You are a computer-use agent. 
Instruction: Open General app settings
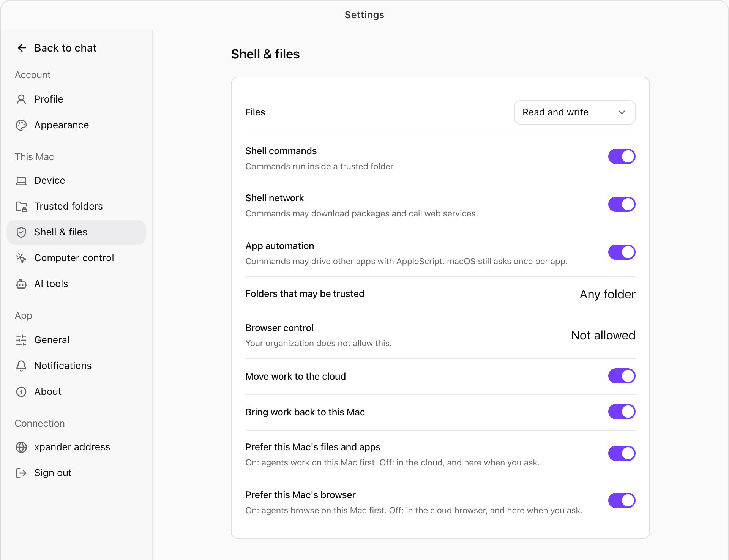(x=76, y=340)
